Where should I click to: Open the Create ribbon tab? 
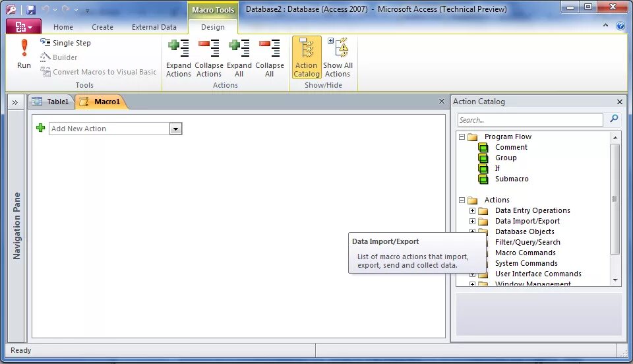coord(102,27)
